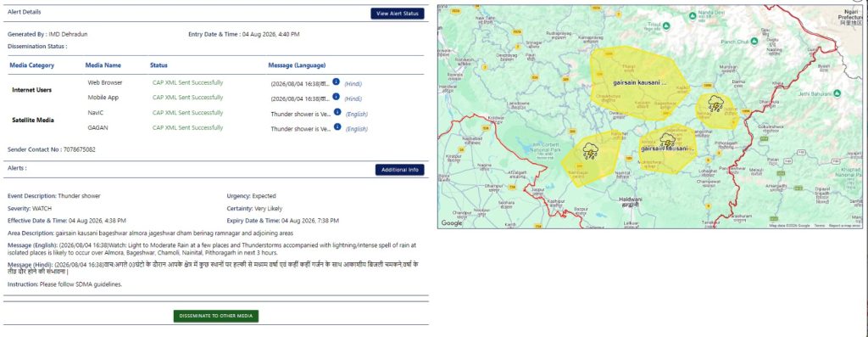
Task: Click info icon for Mobile App message
Action: 336,97
